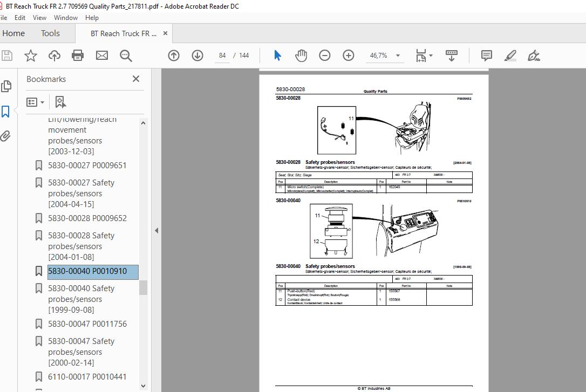Open zoom level dropdown arrow
This screenshot has height=392, width=586.
(398, 56)
